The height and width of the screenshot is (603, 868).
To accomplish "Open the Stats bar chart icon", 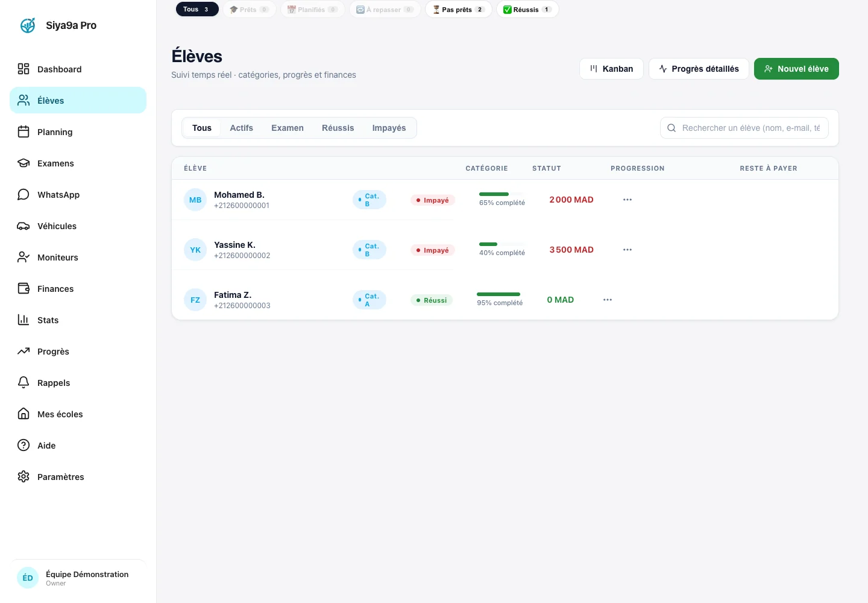I will coord(24,320).
